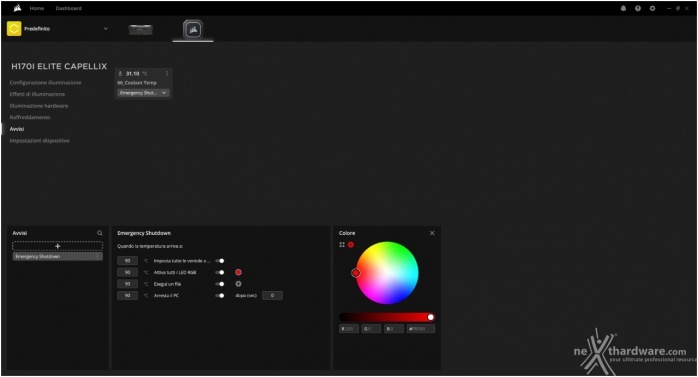Click the Corsair sails logo icon
Screen dimensions: 698x377
pyautogui.click(x=17, y=8)
